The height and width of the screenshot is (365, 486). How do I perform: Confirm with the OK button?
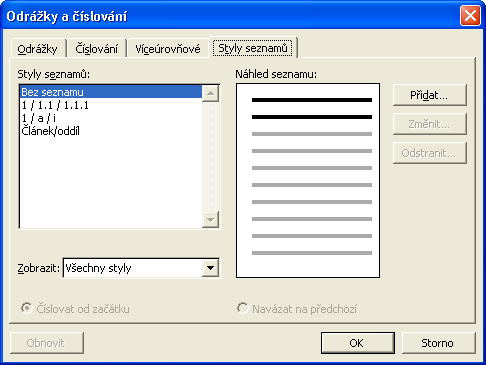[x=358, y=343]
